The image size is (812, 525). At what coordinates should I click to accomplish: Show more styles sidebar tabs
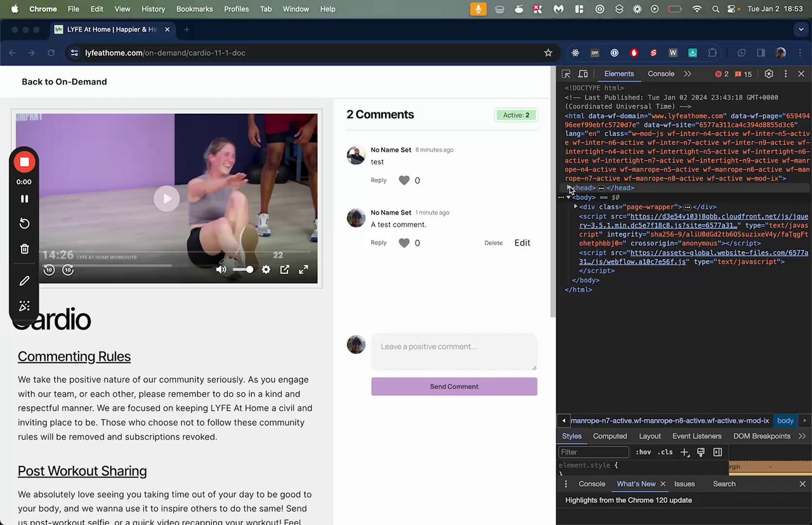(802, 436)
